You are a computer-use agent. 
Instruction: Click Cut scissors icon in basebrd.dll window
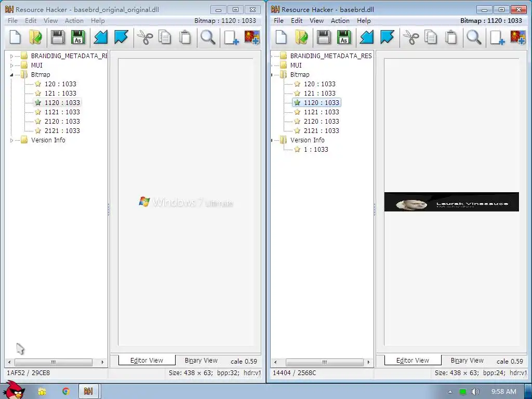point(411,37)
